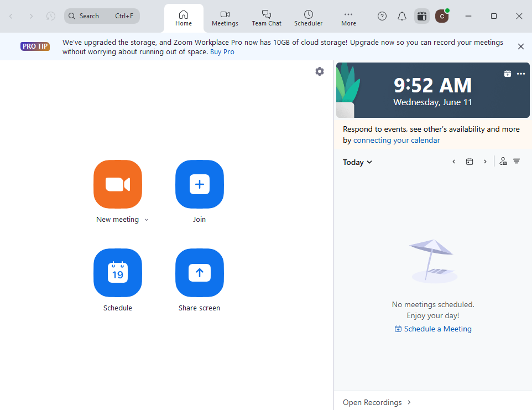Click the Search input field
The width and height of the screenshot is (532, 410).
click(x=102, y=16)
